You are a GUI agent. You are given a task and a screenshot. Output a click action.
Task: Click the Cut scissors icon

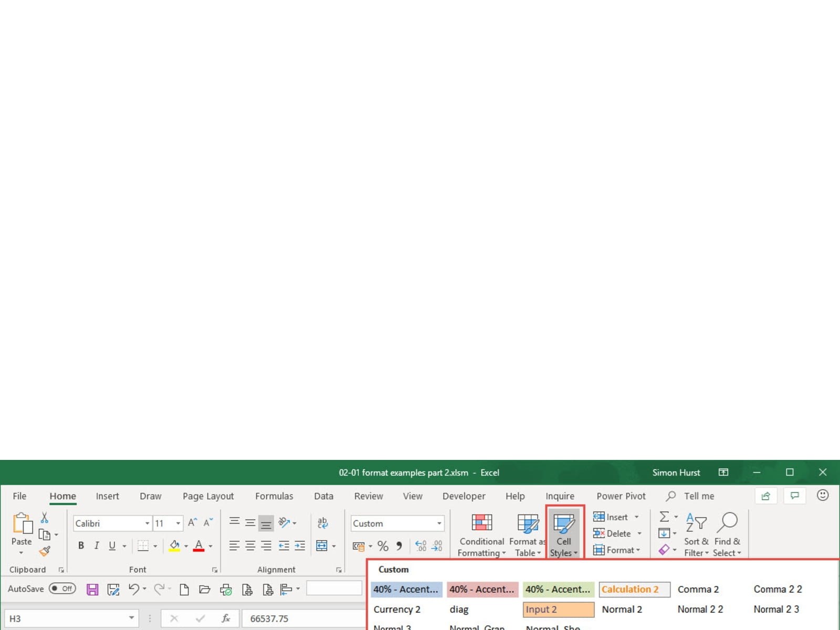[x=45, y=518]
